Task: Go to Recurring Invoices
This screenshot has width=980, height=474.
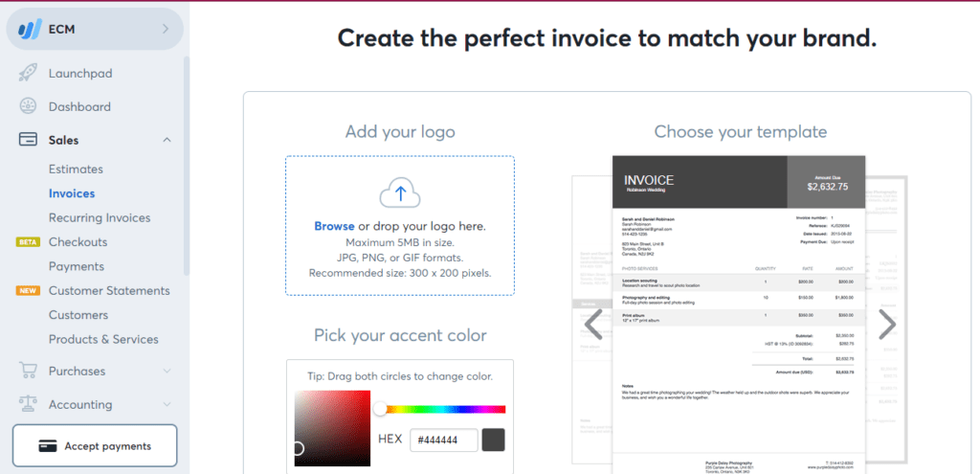Action: tap(100, 217)
